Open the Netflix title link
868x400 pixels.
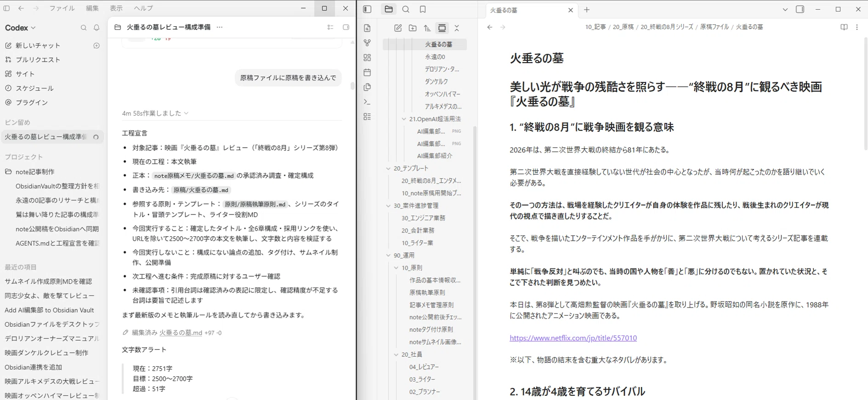click(573, 338)
